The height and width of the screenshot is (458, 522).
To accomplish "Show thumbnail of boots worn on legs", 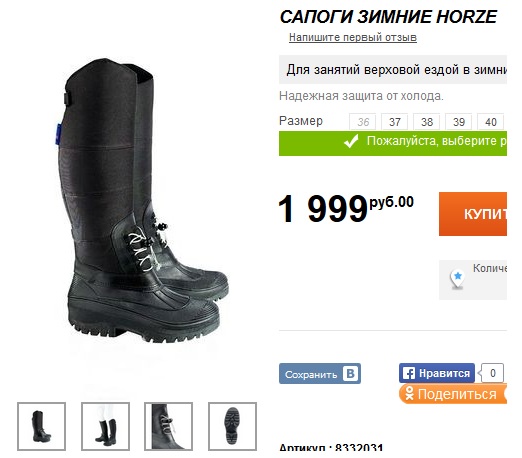I will click(x=105, y=426).
